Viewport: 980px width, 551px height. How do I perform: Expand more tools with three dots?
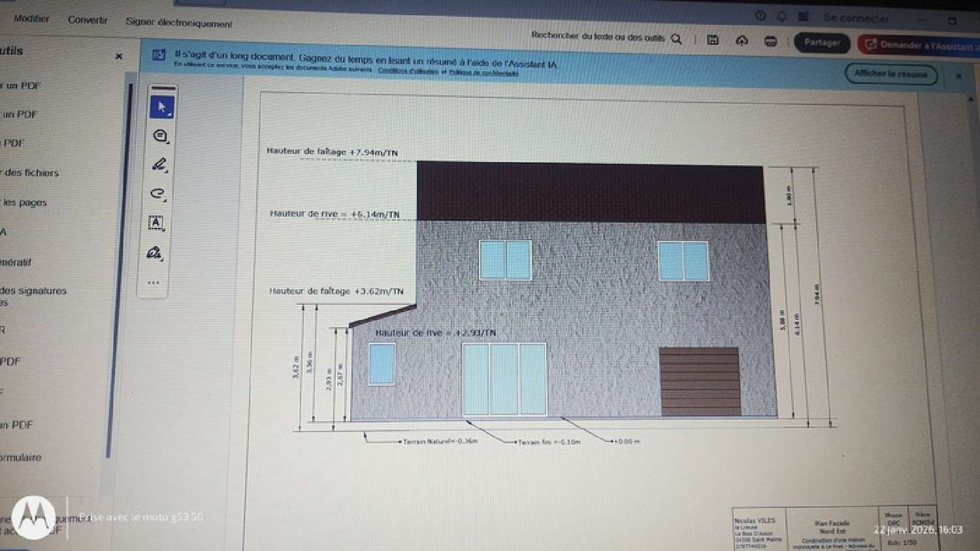[x=153, y=283]
